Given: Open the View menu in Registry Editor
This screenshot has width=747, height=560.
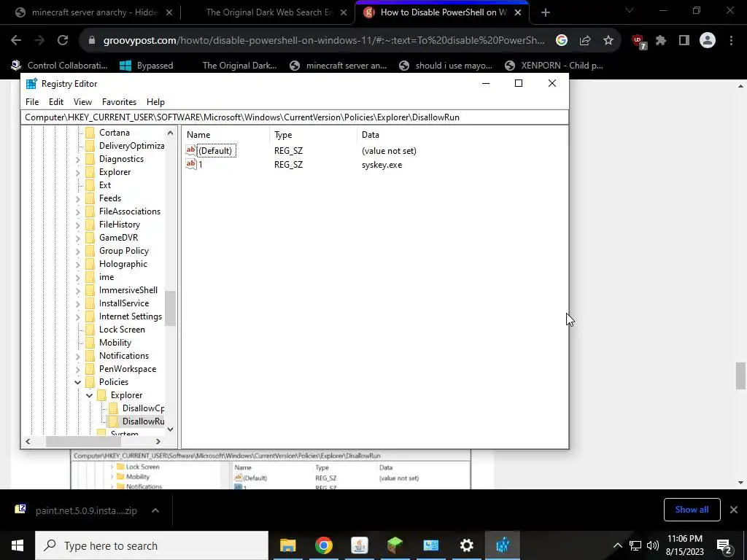Looking at the screenshot, I should click(x=82, y=102).
